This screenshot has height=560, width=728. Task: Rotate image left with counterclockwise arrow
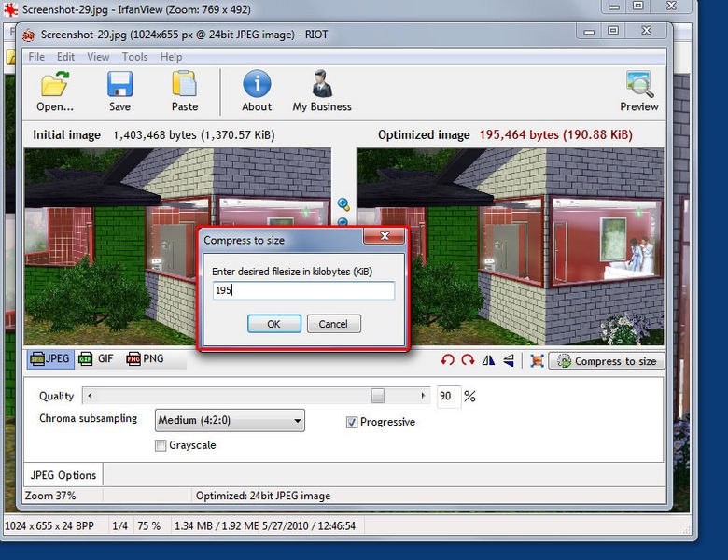point(448,360)
